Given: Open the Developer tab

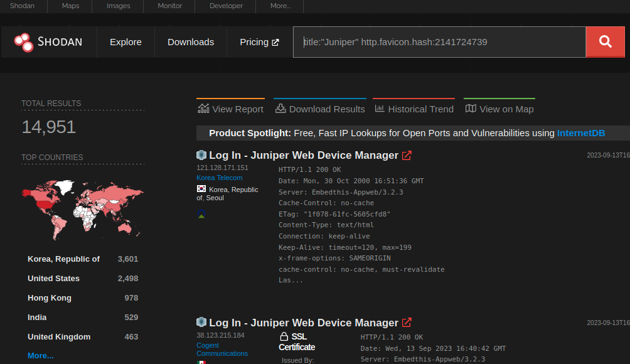Looking at the screenshot, I should 225,6.
